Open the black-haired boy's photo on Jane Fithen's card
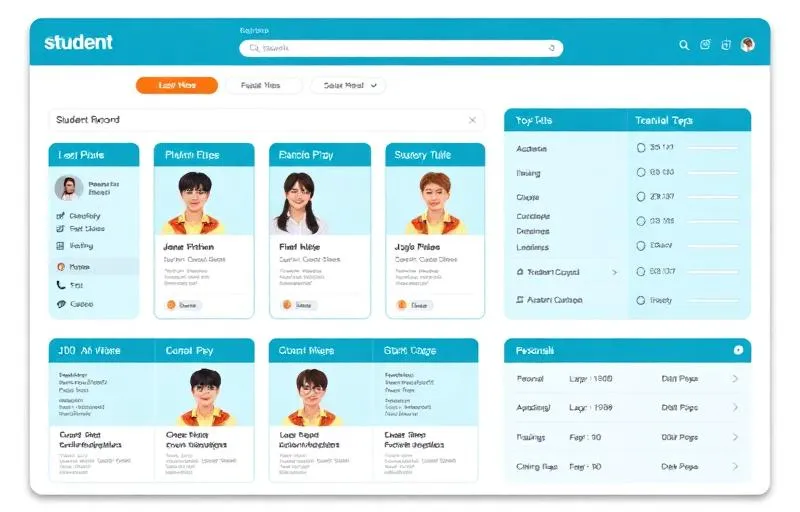 194,202
